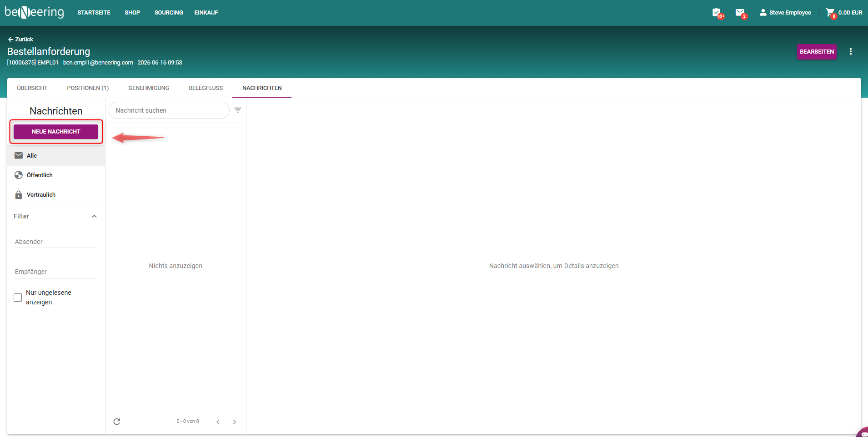
Task: Switch to the Übersicht tab
Action: coord(32,88)
